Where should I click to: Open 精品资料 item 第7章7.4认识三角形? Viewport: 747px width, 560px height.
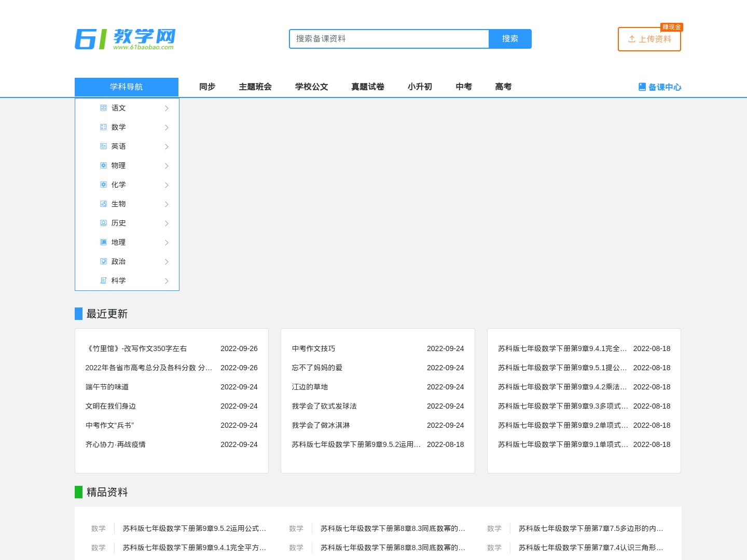(591, 548)
